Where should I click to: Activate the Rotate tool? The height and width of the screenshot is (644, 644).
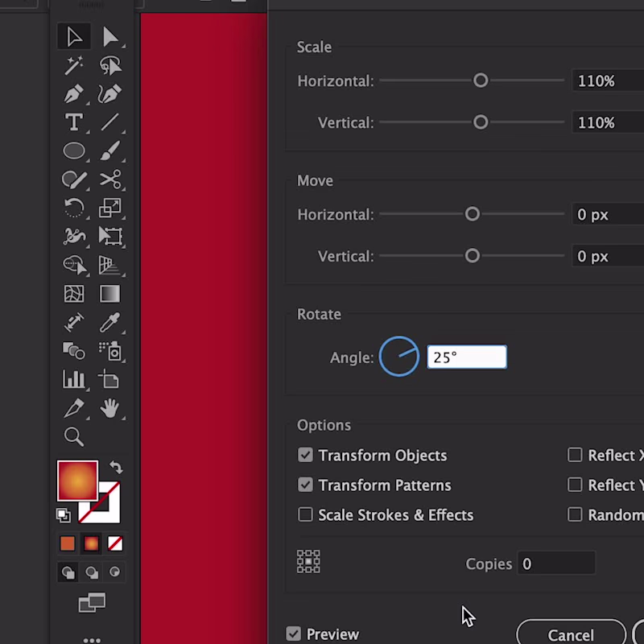(x=73, y=208)
